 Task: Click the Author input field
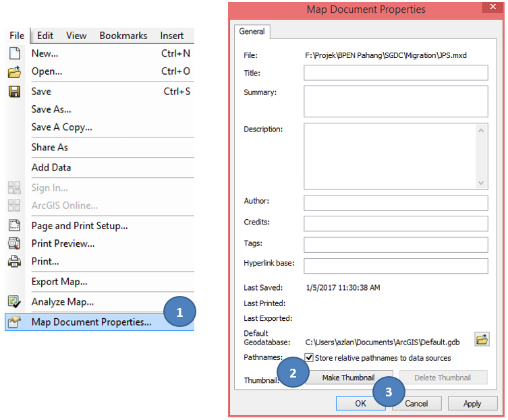[x=396, y=203]
